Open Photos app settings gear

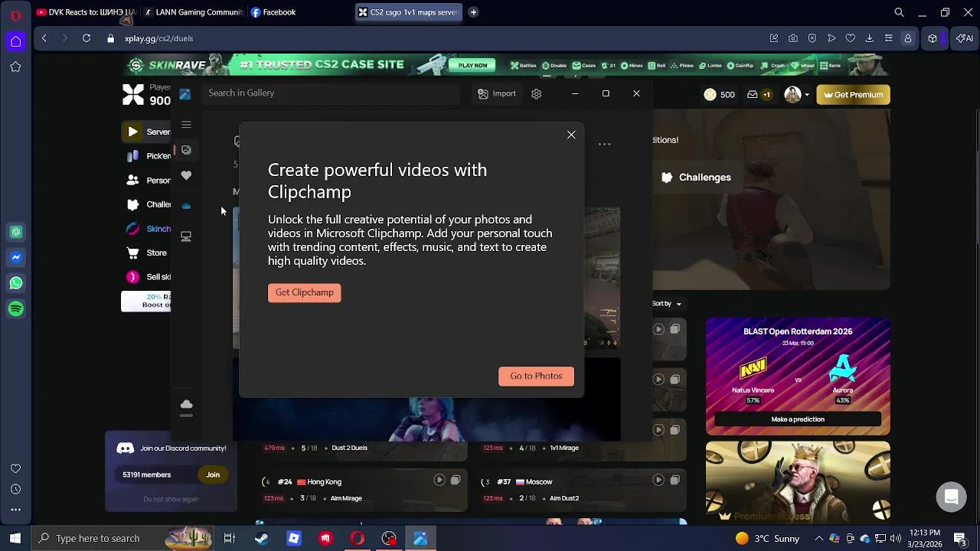click(537, 93)
